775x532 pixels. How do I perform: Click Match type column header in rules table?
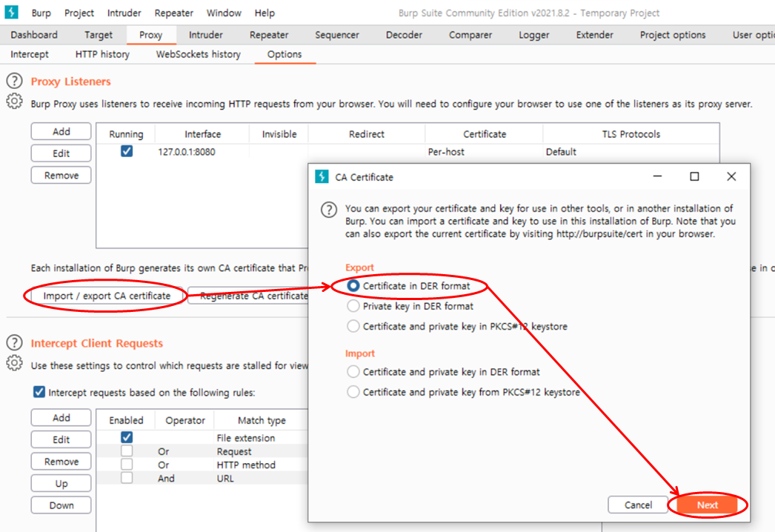pos(262,420)
